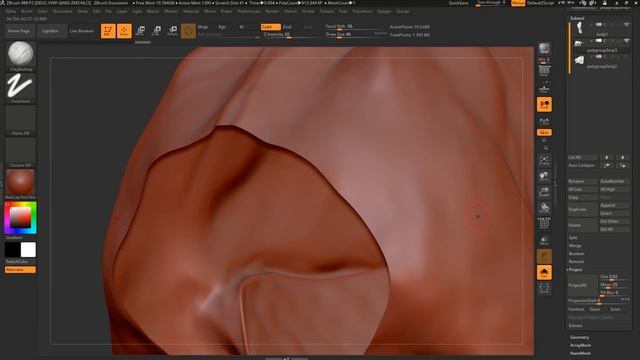
Task: Open the Alpha menu
Action: (x=11, y=11)
